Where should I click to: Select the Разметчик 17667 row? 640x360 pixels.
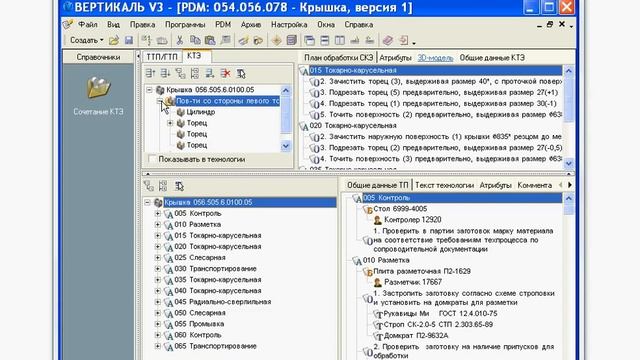point(413,282)
